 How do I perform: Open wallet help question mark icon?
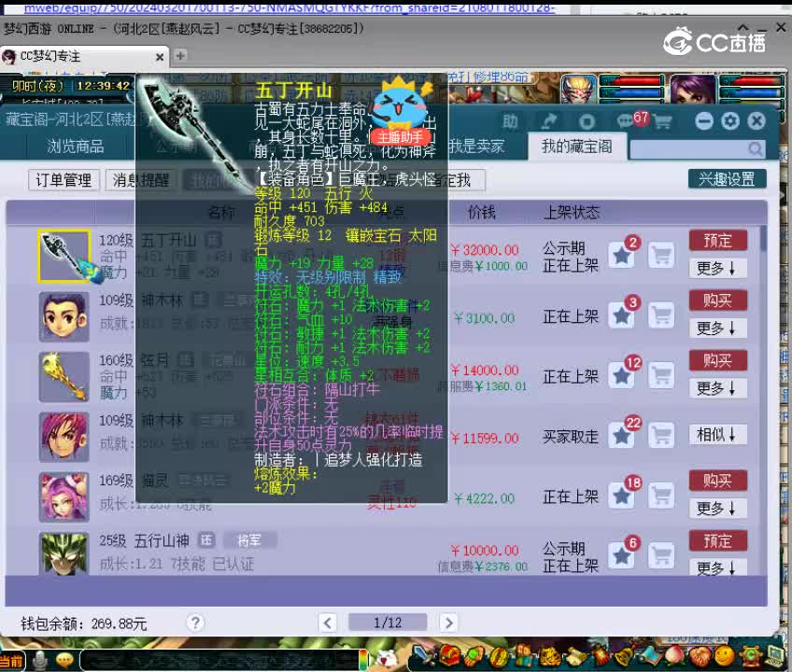click(x=195, y=623)
